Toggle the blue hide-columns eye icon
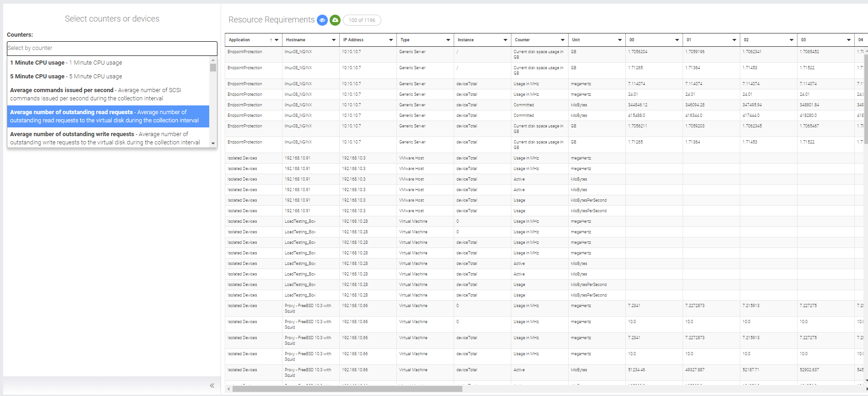 [x=322, y=20]
